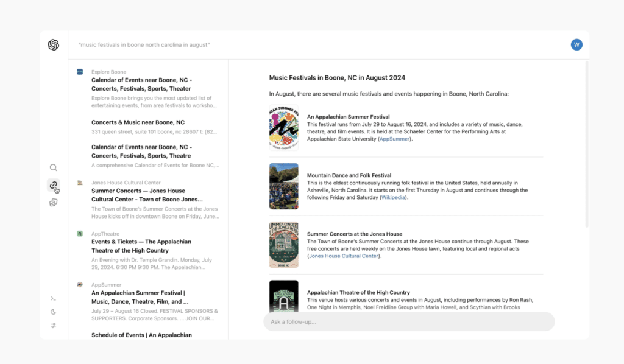624x364 pixels.
Task: Click the AppTheatre favicon
Action: (x=80, y=234)
